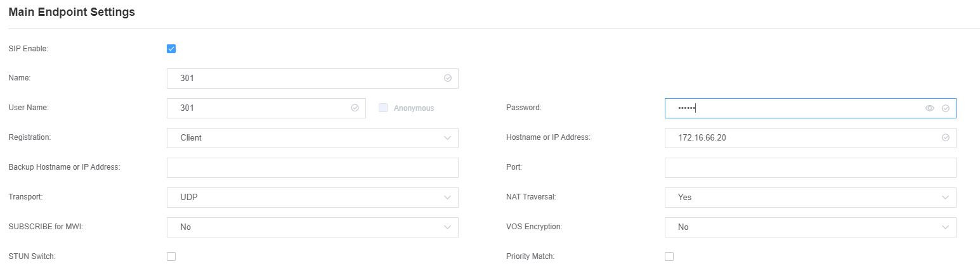Click the check icon in User Name field

tap(355, 108)
